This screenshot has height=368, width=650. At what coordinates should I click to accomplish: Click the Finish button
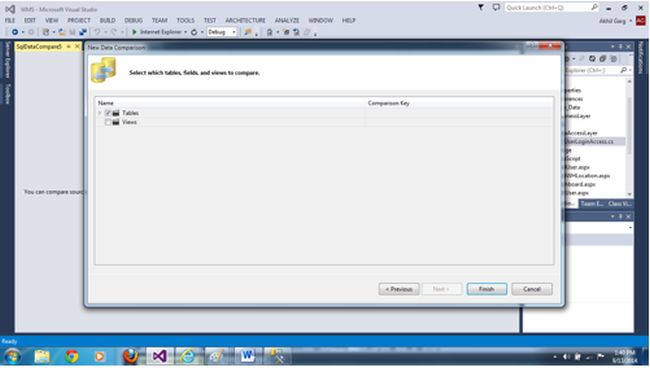pyautogui.click(x=487, y=289)
